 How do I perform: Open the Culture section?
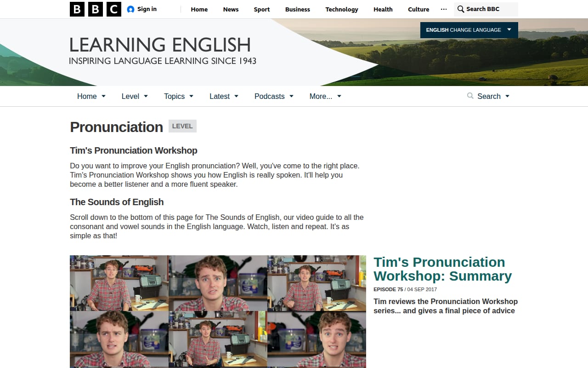(x=418, y=9)
